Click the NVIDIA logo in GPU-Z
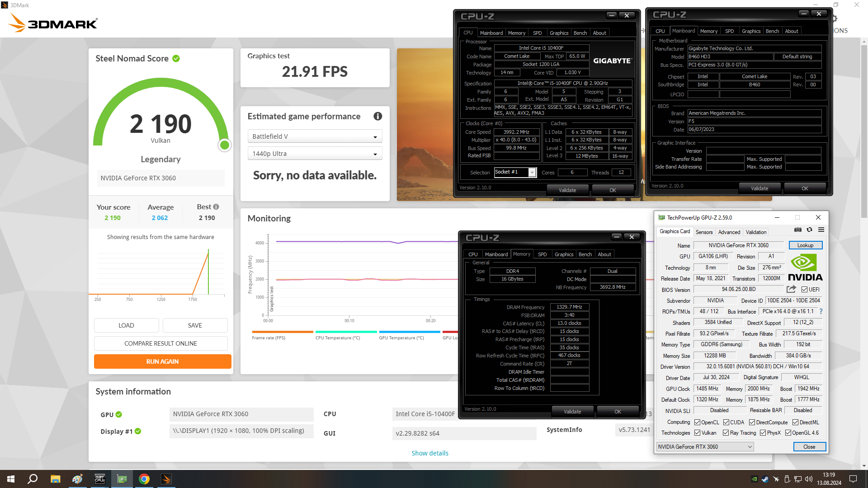 click(x=805, y=267)
